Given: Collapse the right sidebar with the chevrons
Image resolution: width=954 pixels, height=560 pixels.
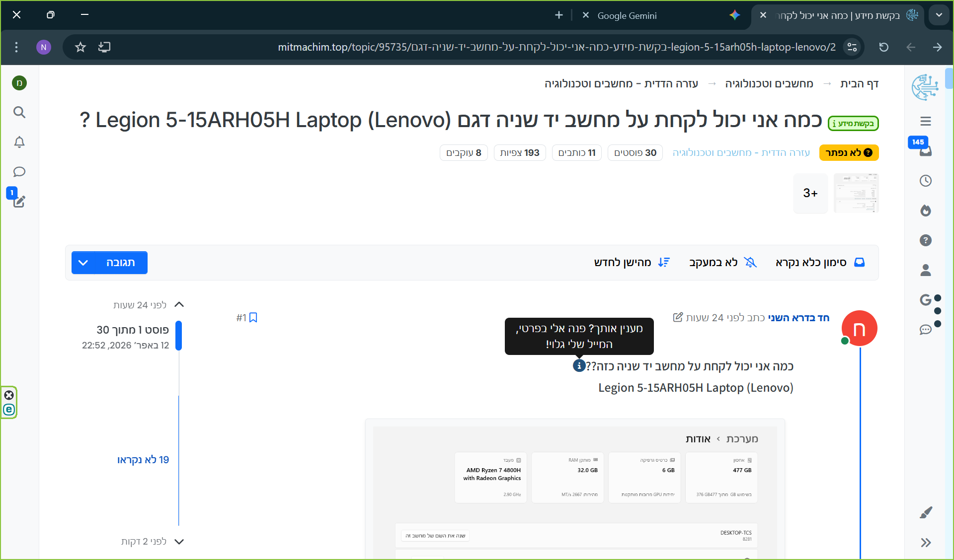Looking at the screenshot, I should 926,543.
